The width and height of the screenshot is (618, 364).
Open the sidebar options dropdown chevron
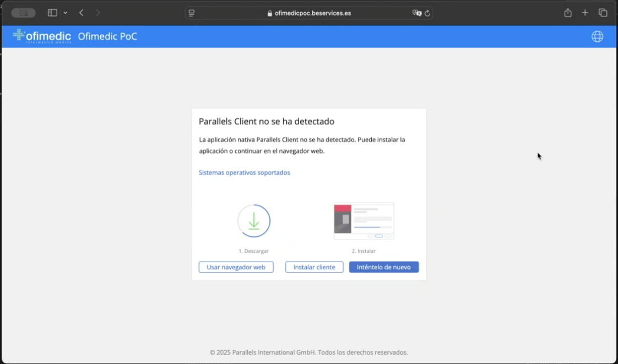(x=66, y=13)
